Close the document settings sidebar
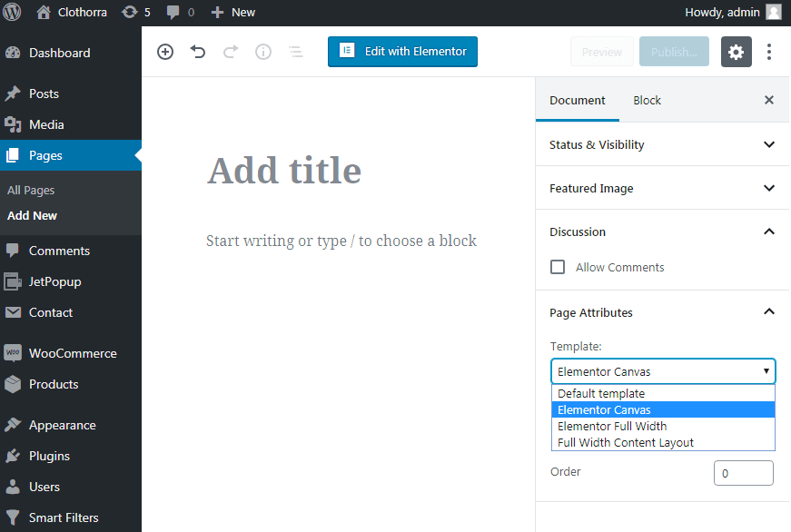 (769, 100)
